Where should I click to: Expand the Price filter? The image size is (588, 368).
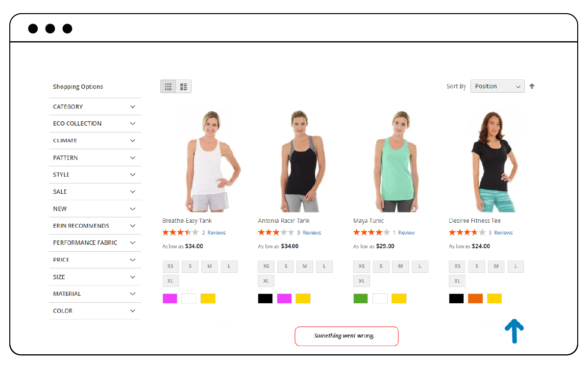pos(95,260)
